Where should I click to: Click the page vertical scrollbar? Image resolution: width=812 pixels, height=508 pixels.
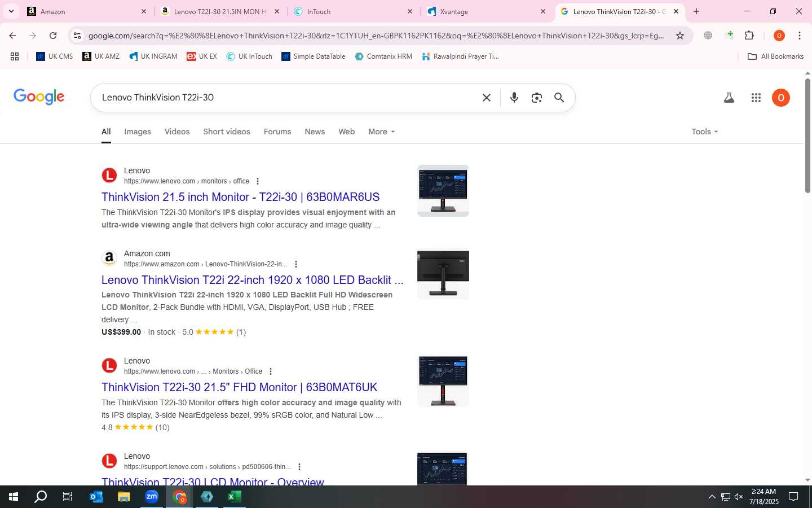pyautogui.click(x=807, y=135)
